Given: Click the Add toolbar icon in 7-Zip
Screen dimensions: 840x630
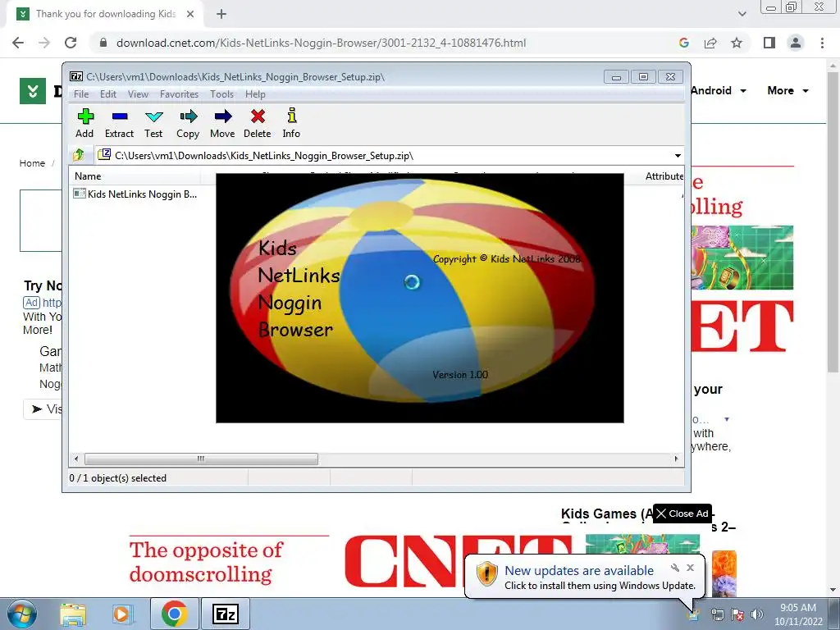Looking at the screenshot, I should pos(84,123).
